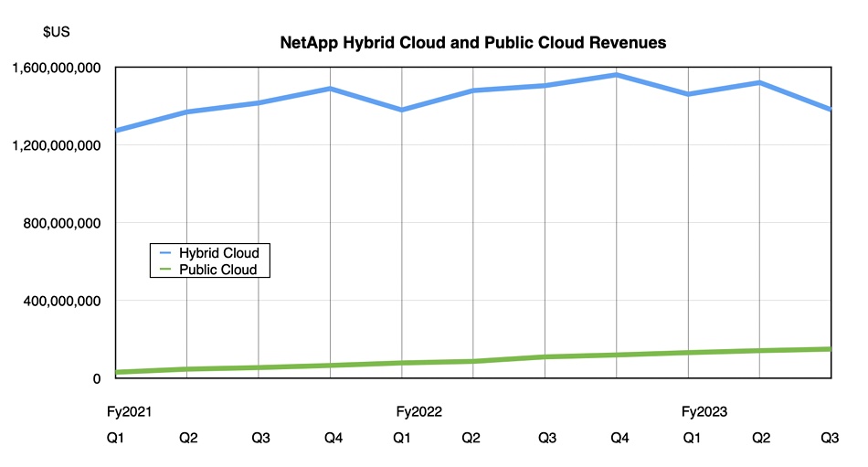Click the 'Q1' label under Fy2022

click(402, 438)
